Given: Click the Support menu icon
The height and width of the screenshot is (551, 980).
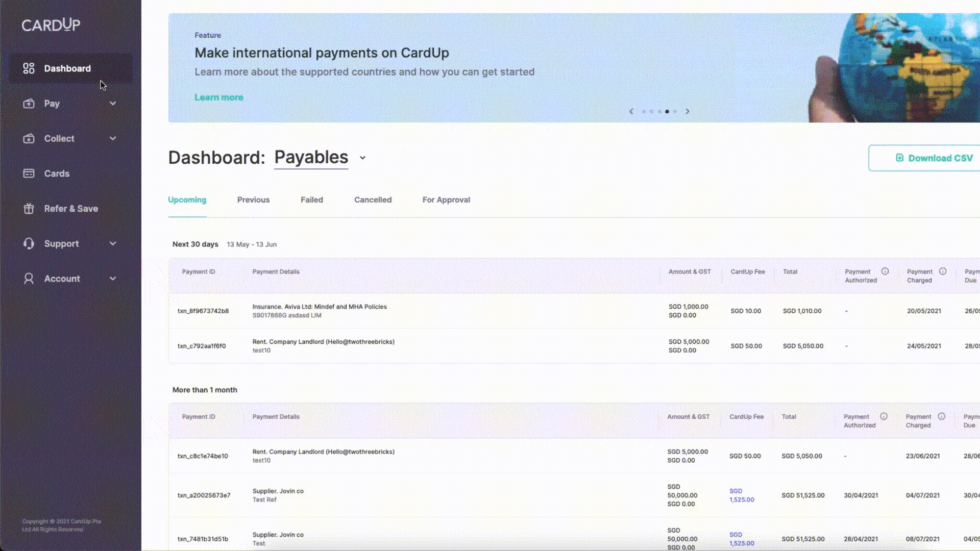Looking at the screenshot, I should click(x=28, y=243).
